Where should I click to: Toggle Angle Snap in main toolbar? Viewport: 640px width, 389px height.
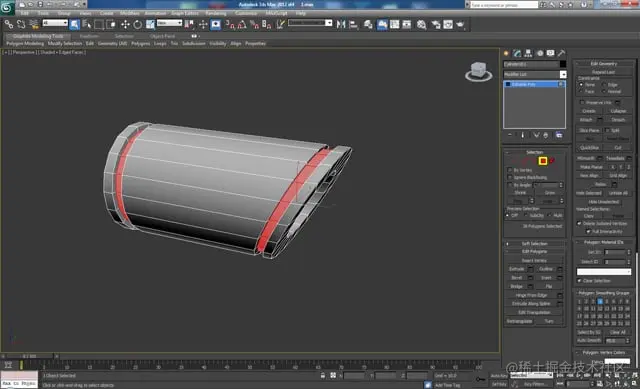242,24
